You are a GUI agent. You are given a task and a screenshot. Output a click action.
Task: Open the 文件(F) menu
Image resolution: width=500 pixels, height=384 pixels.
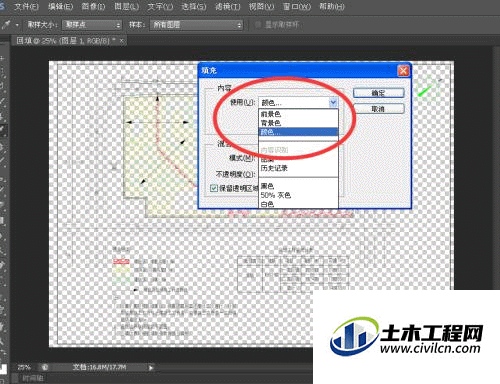coord(26,6)
